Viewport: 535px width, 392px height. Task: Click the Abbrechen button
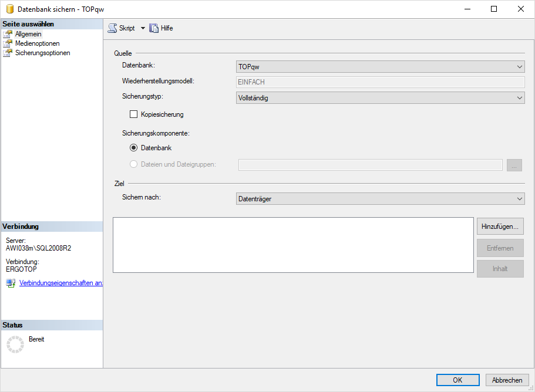coord(507,380)
